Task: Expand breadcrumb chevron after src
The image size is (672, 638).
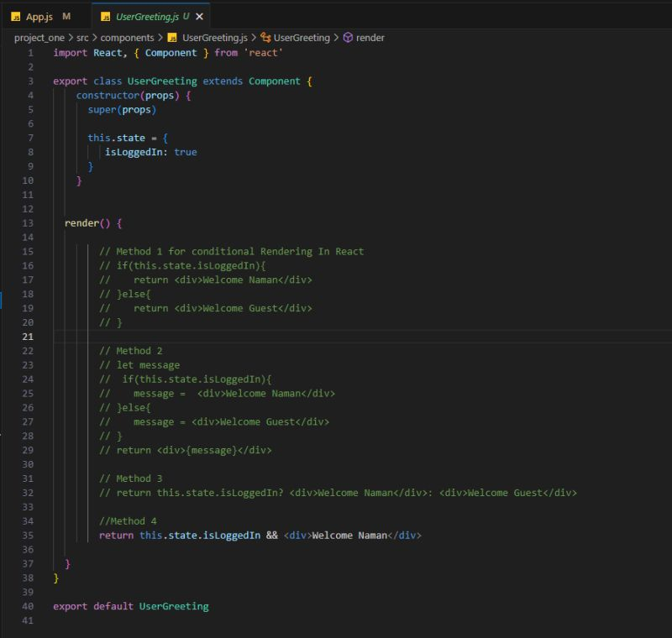Action: click(95, 38)
